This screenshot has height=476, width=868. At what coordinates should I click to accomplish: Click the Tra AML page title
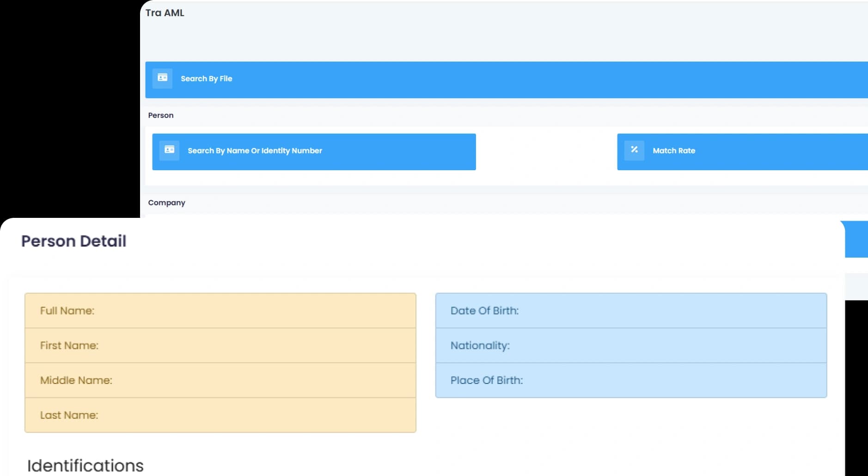(x=165, y=13)
